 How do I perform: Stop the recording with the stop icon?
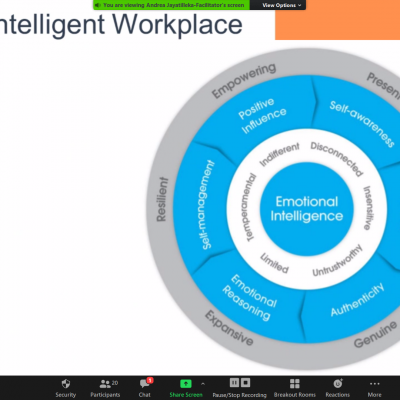246,383
